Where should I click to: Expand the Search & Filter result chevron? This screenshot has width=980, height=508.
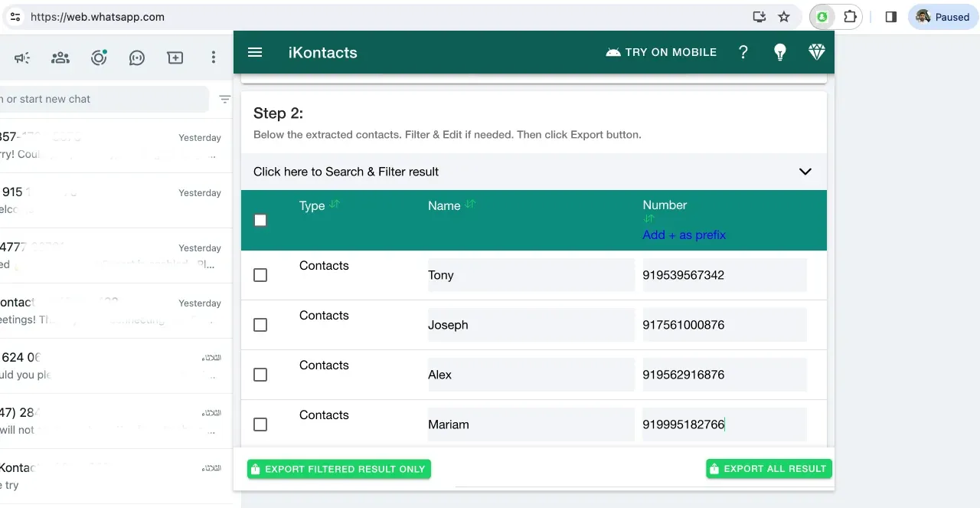(x=805, y=172)
